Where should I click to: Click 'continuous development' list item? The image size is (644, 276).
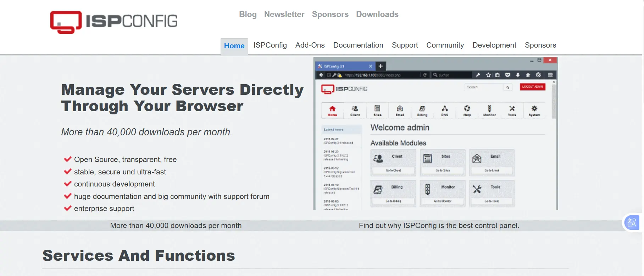tap(114, 184)
